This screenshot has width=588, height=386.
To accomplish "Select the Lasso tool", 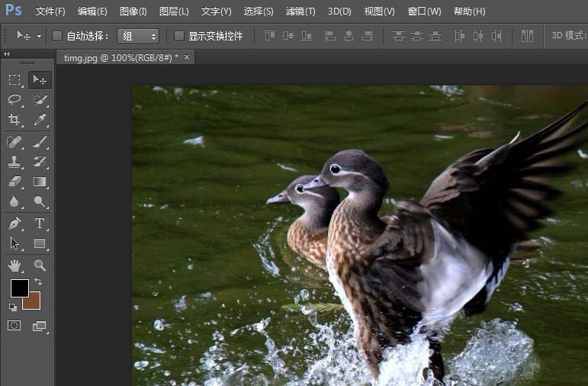I will pyautogui.click(x=14, y=100).
